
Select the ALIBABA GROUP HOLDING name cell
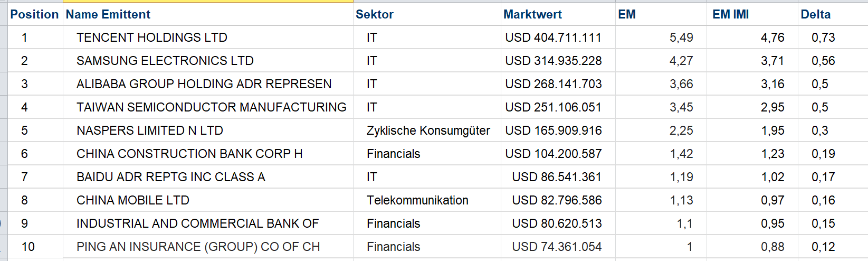pyautogui.click(x=204, y=84)
